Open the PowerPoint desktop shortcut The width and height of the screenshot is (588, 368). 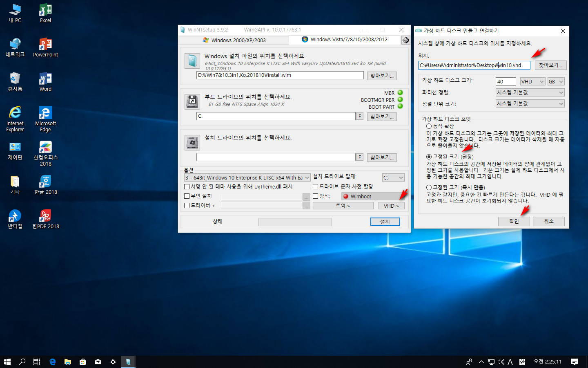coord(45,47)
